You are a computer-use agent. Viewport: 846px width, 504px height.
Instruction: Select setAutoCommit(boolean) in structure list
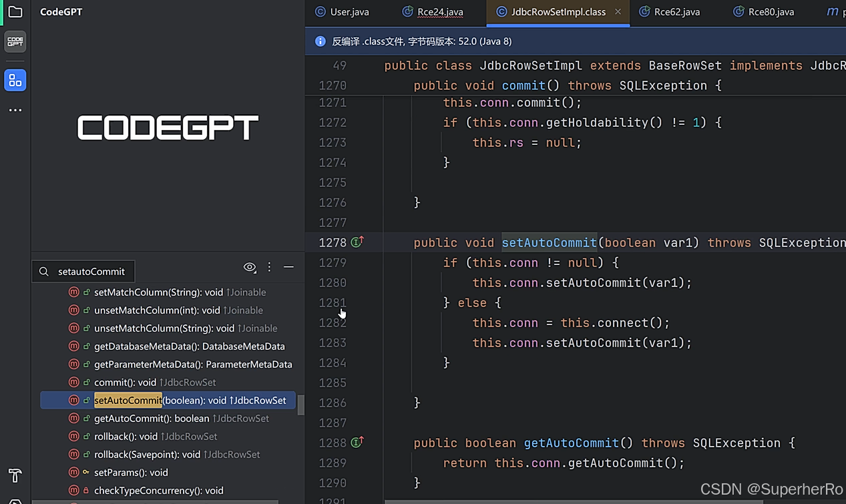(x=168, y=401)
